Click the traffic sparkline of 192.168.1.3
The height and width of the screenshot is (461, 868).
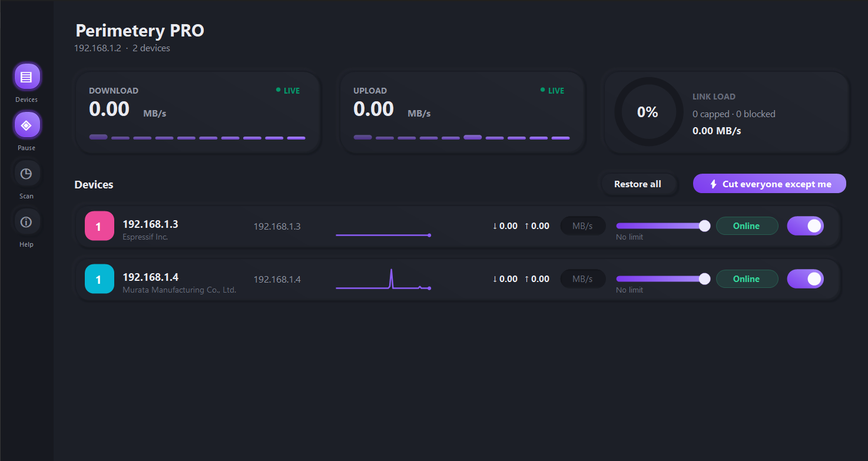tap(383, 234)
